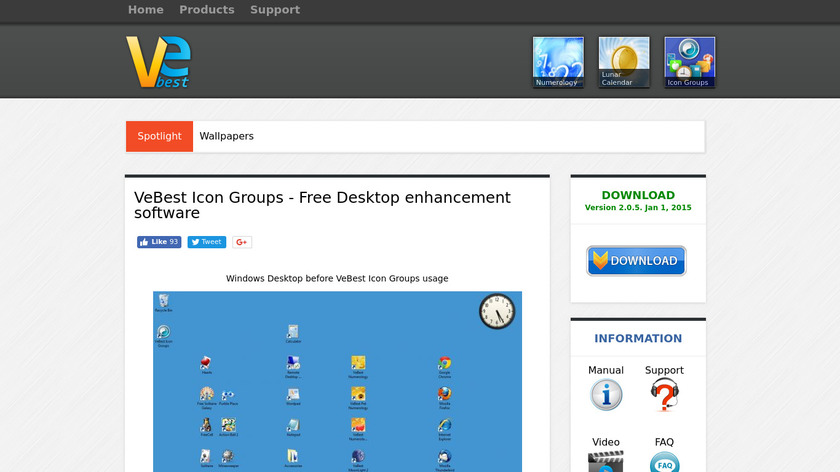Image resolution: width=840 pixels, height=472 pixels.
Task: Click the 'Windows Desktop before VeBest Icon Groups usage' caption
Action: coord(337,279)
